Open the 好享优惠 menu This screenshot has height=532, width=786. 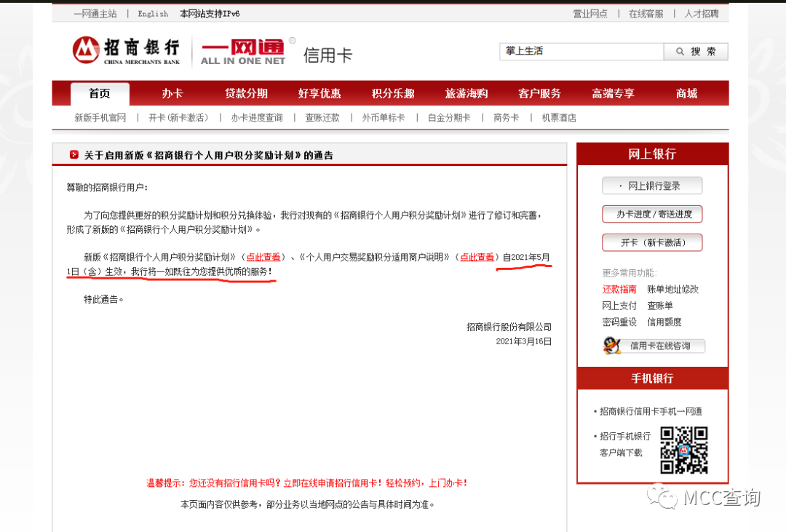click(319, 94)
